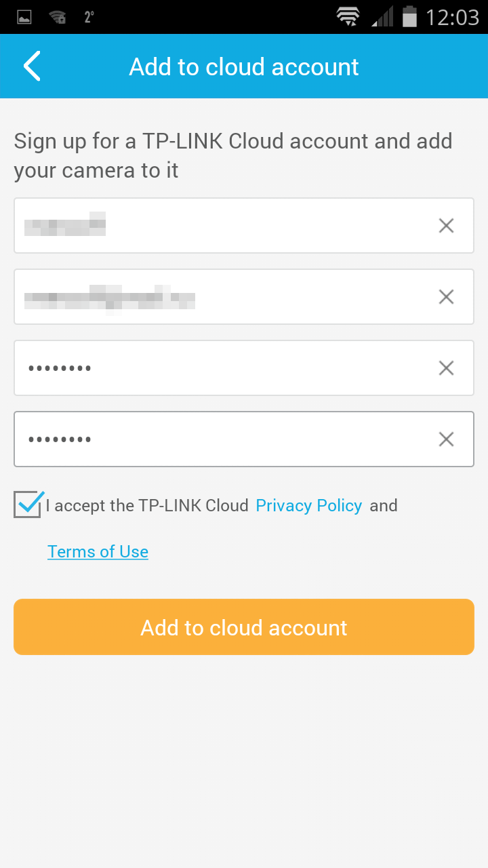Viewport: 488px width, 868px height.
Task: Uncheck the accept TP-LINK Cloud policy checkbox
Action: (28, 505)
